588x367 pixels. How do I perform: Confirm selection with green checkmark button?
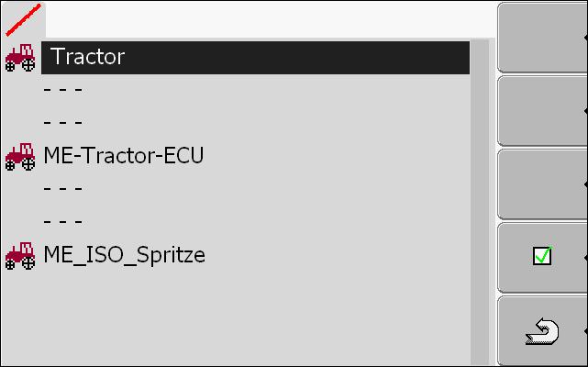[542, 258]
